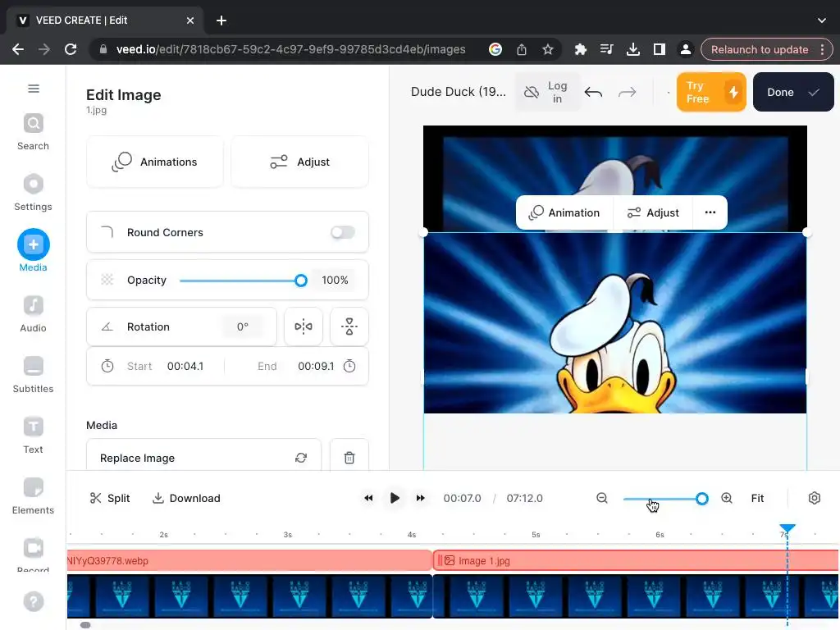Image resolution: width=840 pixels, height=630 pixels.
Task: Go back in browser
Action: 18,49
